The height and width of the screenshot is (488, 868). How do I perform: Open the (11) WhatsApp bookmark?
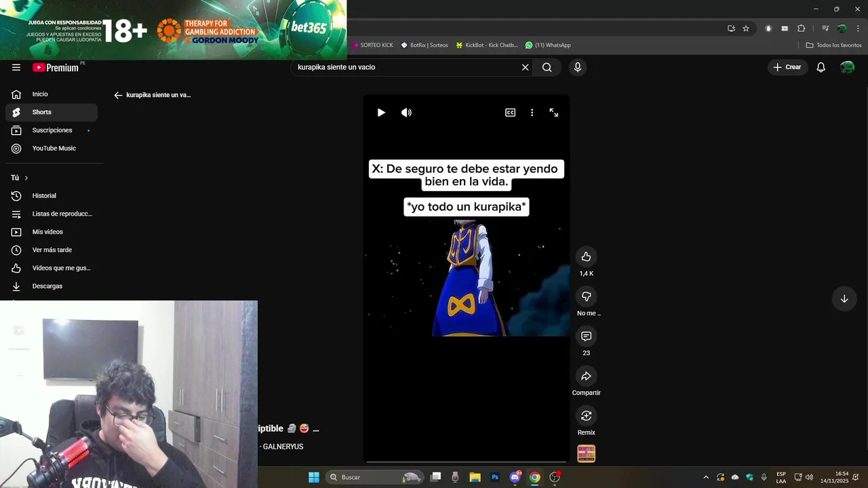[x=548, y=45]
